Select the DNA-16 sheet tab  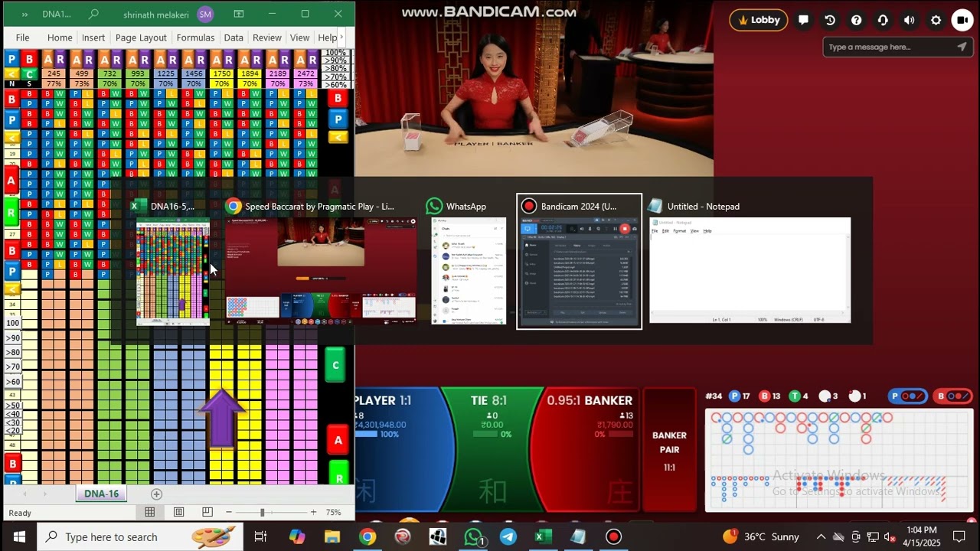tap(101, 494)
